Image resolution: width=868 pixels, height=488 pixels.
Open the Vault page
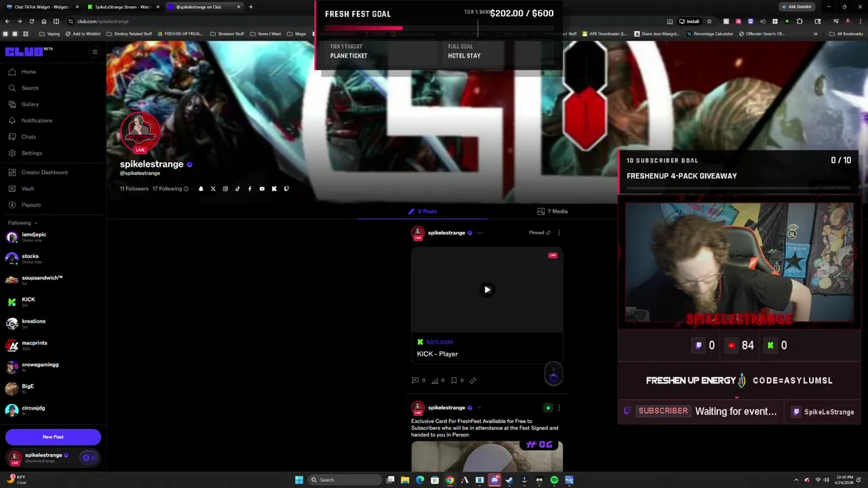pyautogui.click(x=21, y=188)
